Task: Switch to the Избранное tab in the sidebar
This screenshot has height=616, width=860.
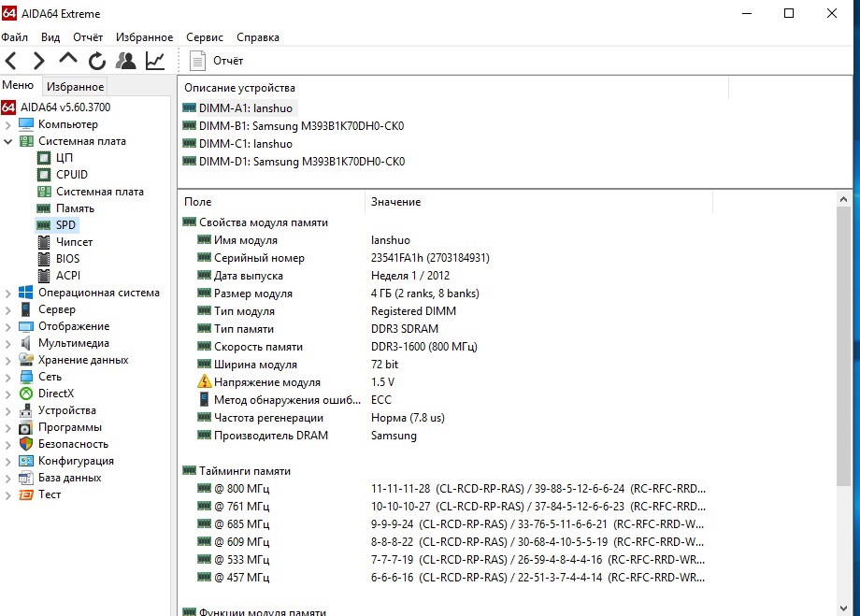Action: tap(75, 87)
